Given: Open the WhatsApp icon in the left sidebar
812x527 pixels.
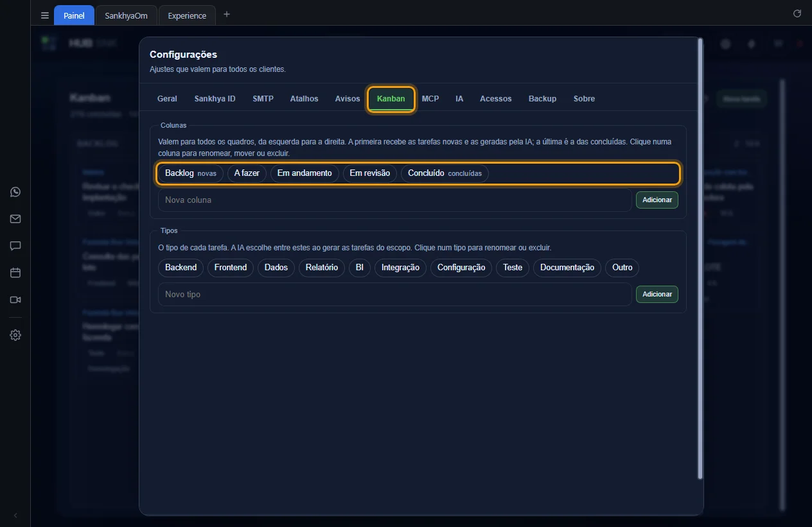Looking at the screenshot, I should (x=15, y=192).
